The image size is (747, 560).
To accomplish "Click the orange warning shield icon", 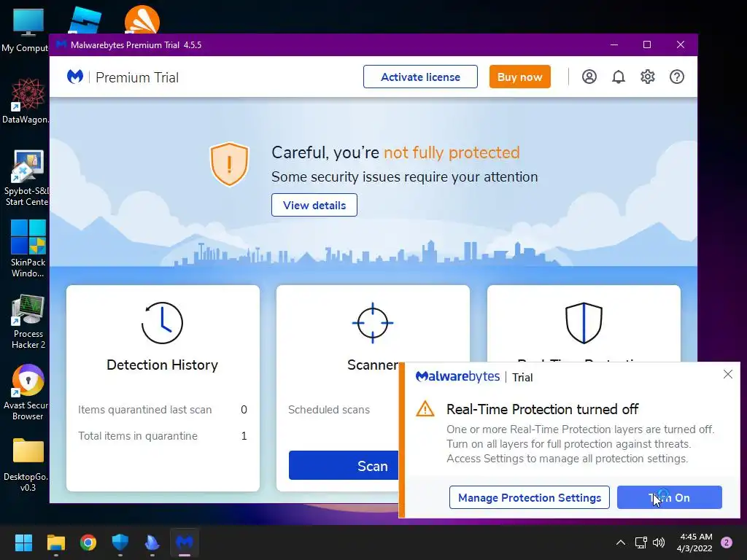I will 229,164.
